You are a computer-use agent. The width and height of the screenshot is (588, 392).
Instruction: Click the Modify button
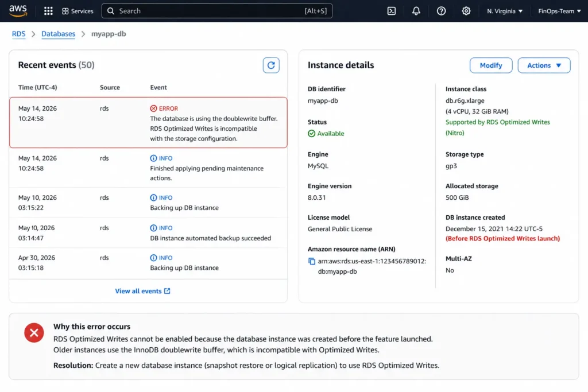pyautogui.click(x=490, y=65)
